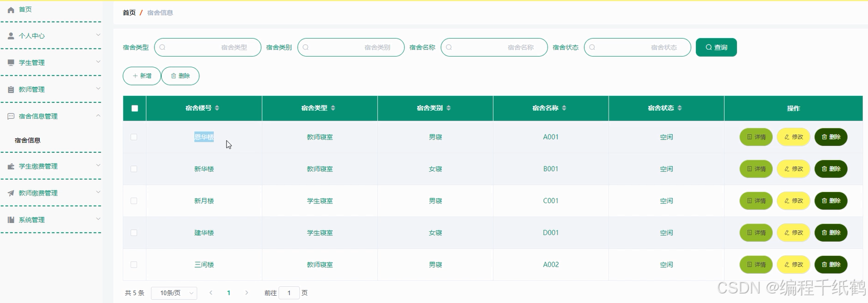
Task: Click the 新增 add button
Action: point(142,76)
